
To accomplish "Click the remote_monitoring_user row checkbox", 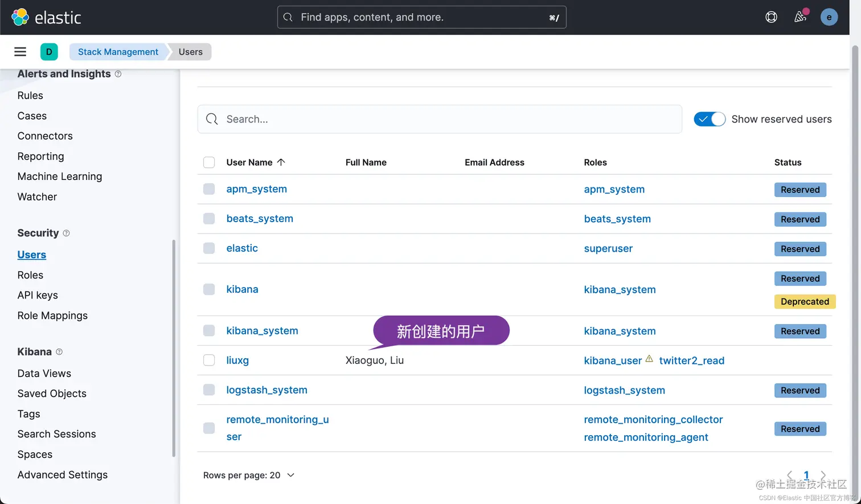I will tap(209, 428).
